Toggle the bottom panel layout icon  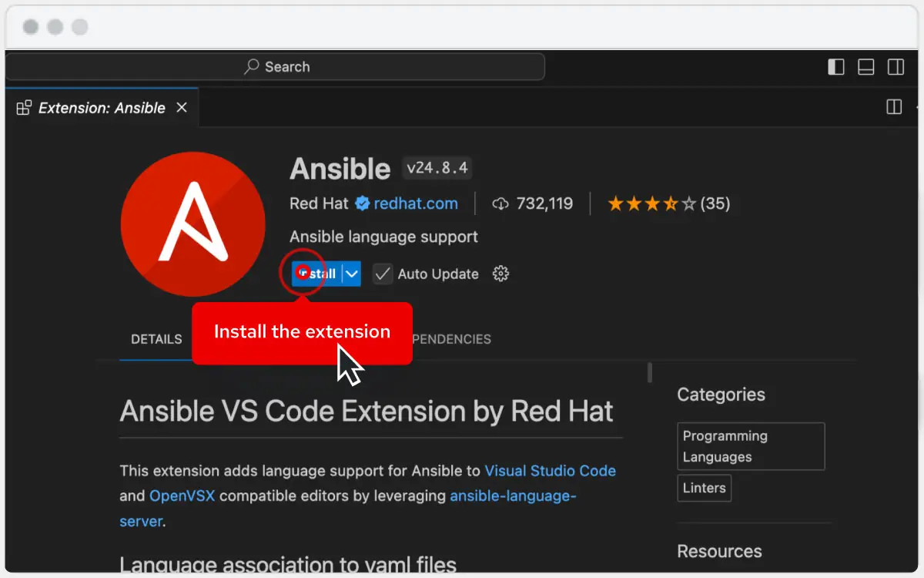click(865, 67)
